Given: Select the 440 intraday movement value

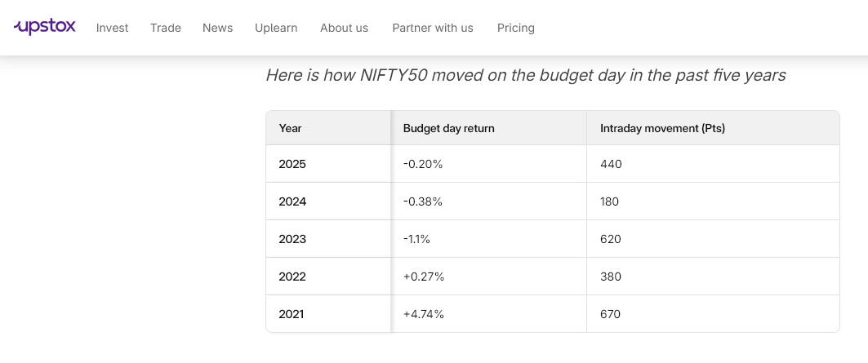Looking at the screenshot, I should click(x=611, y=164).
